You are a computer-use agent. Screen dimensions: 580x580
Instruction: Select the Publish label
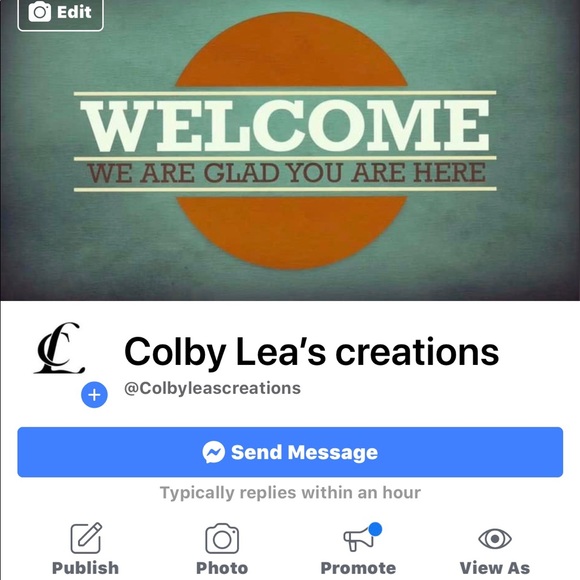[85, 568]
